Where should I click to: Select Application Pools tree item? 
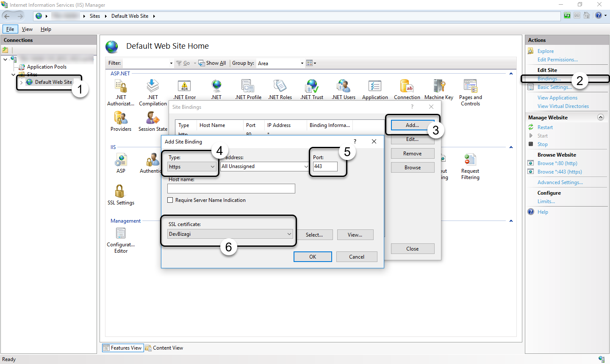[47, 67]
